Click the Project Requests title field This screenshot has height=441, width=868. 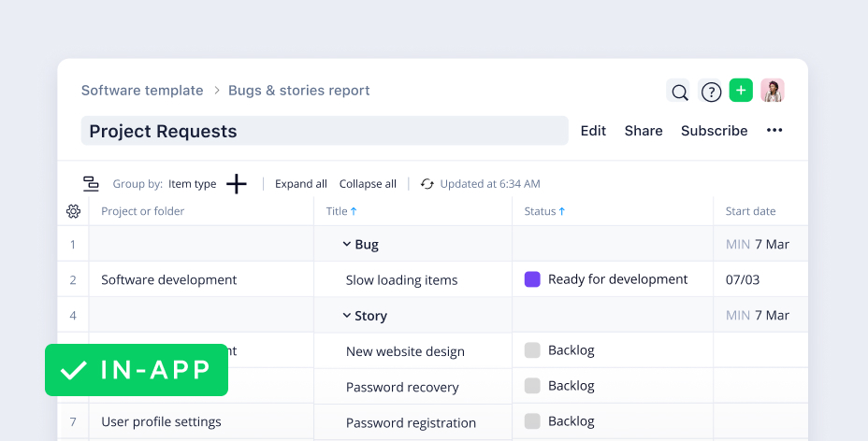[324, 131]
